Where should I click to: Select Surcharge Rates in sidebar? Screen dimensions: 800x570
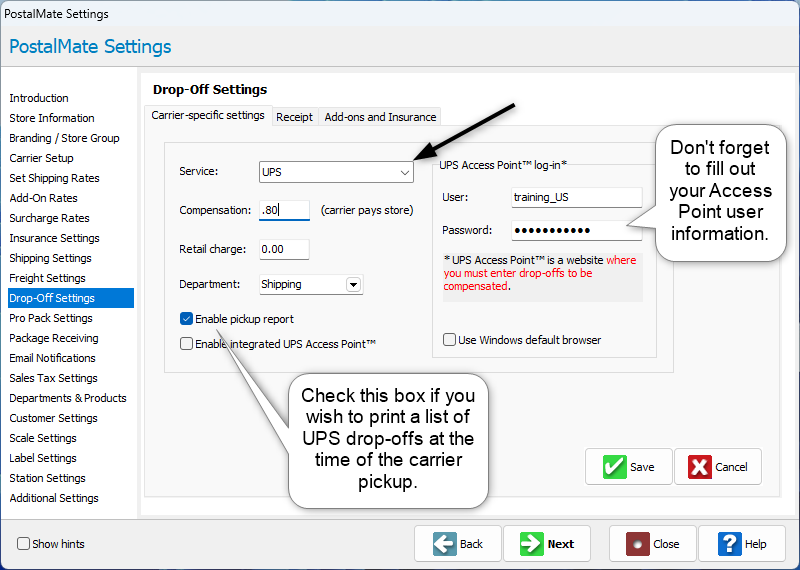pyautogui.click(x=49, y=218)
